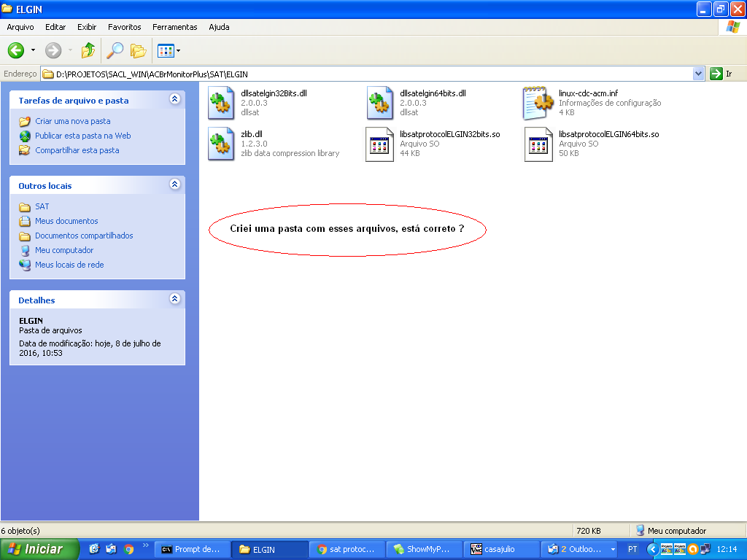Click the zlib.dll file name text
Viewport: 747px width, 560px height.
[x=252, y=134]
